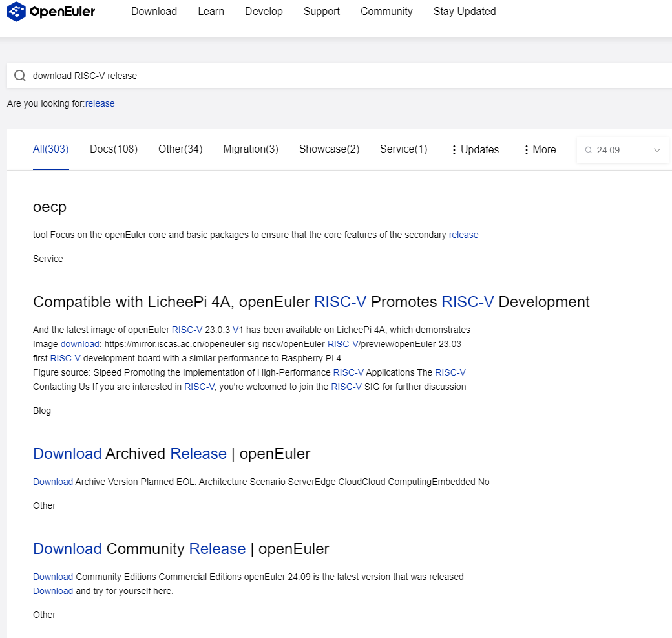Open the Download navigation menu
This screenshot has height=638, width=672.
pos(154,12)
